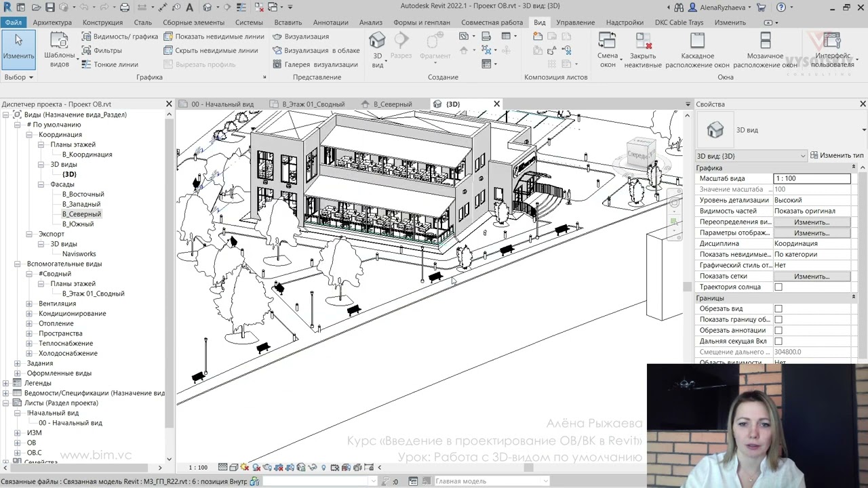Click the 3D View house icon
This screenshot has width=868, height=488.
click(377, 41)
